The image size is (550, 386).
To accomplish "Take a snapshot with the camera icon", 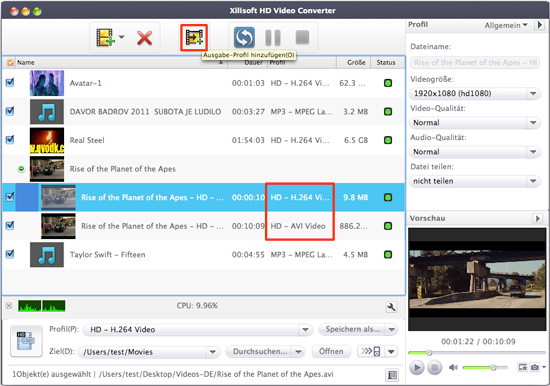I will [x=535, y=367].
